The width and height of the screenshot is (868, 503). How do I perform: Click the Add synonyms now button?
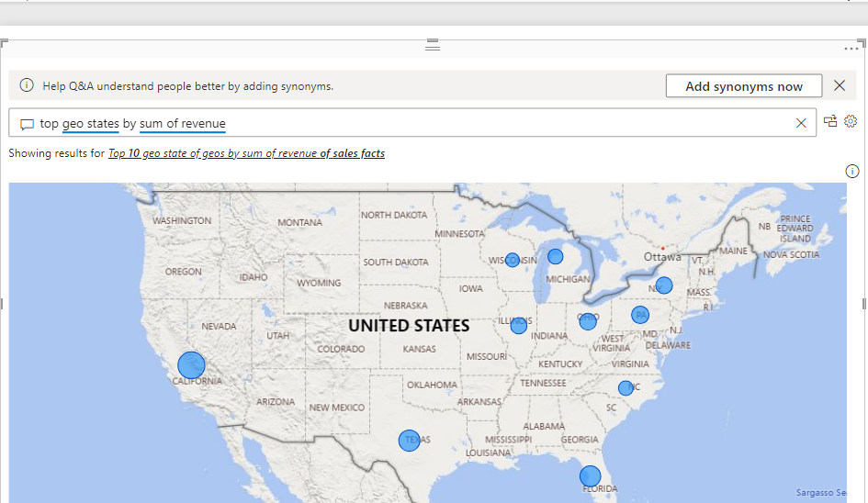743,85
